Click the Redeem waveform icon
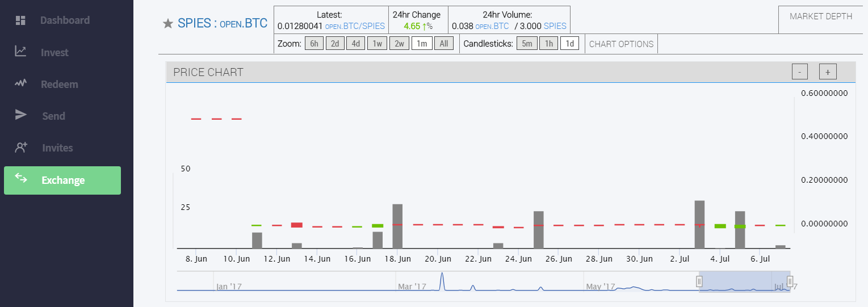Viewport: 868px width, 307px height. [20, 83]
